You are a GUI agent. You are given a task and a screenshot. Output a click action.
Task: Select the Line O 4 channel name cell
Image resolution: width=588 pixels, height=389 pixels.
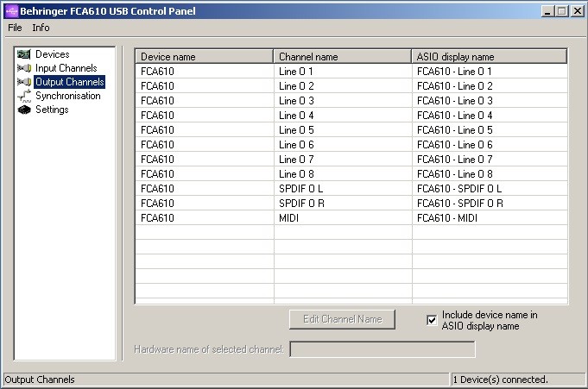pyautogui.click(x=343, y=115)
